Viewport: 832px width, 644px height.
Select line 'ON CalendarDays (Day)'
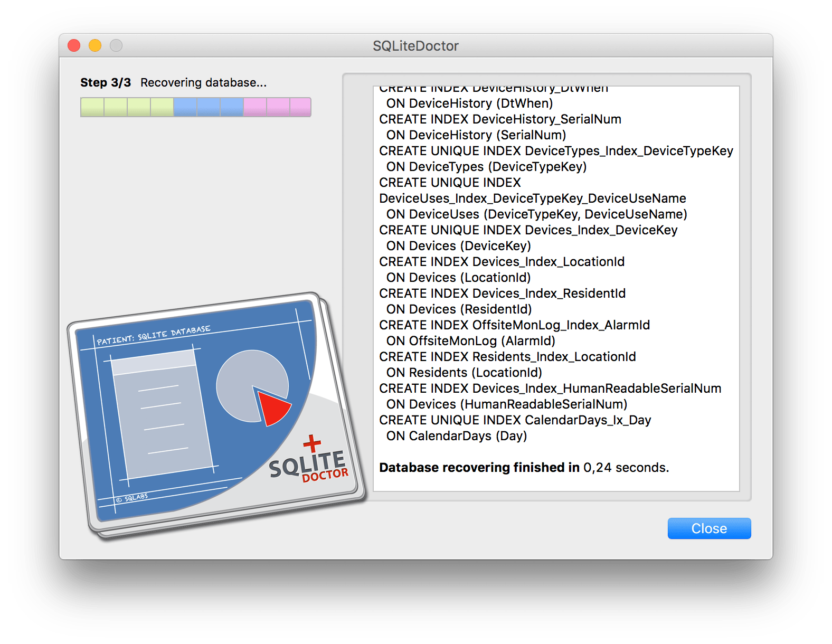pyautogui.click(x=457, y=436)
